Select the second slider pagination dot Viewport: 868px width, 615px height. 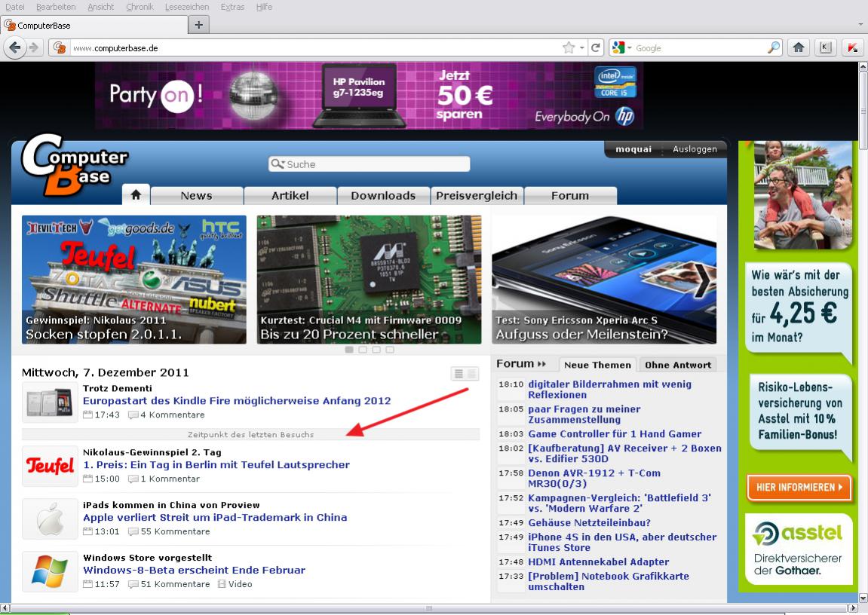(363, 350)
